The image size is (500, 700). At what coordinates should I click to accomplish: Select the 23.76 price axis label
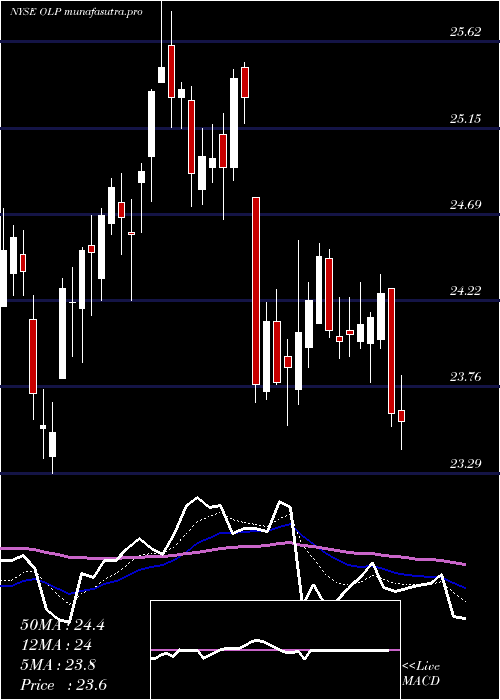[x=466, y=377]
